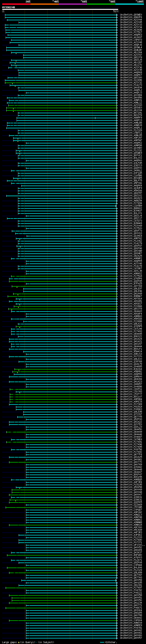
Task: Select the UniRef100_C4P6Y3 label
Action: click(131, 40)
